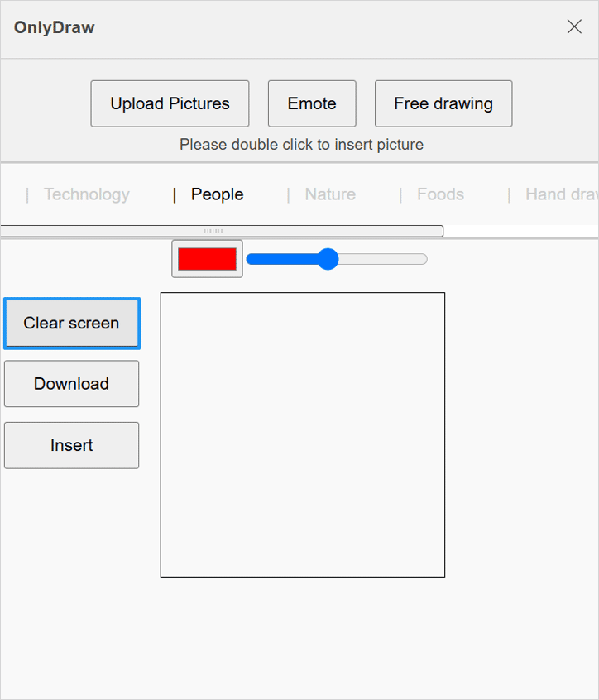
Task: Open the Emote picture section
Action: (312, 103)
